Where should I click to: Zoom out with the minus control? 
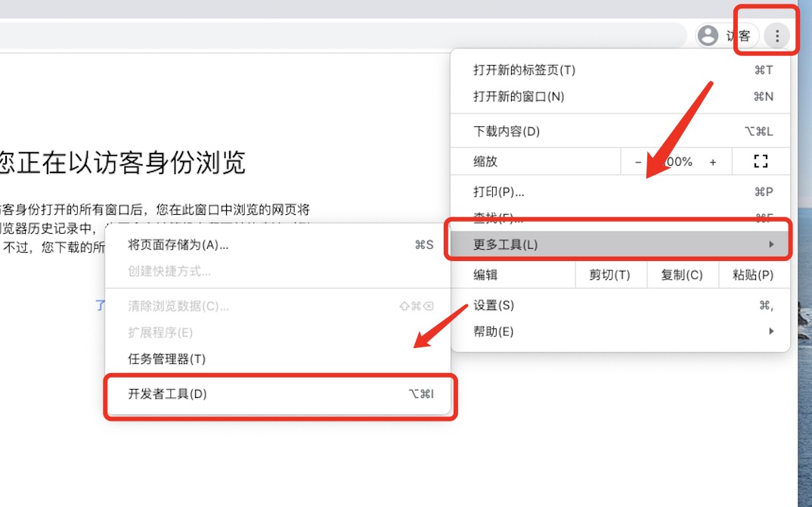[x=637, y=160]
